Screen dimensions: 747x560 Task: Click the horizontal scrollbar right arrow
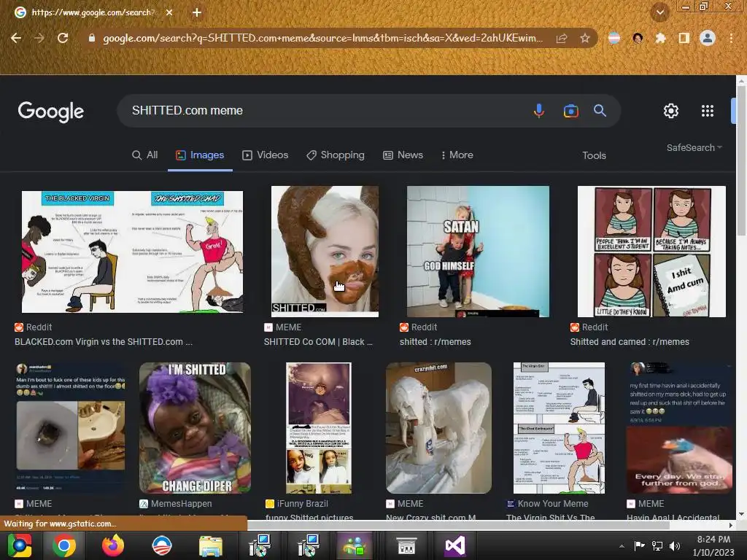(731, 525)
